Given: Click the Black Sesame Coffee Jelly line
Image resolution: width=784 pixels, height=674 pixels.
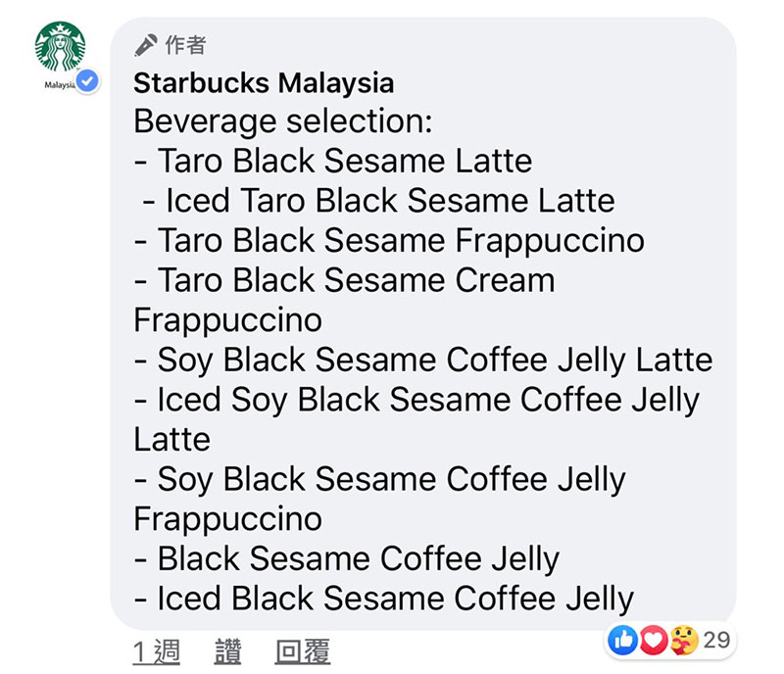Looking at the screenshot, I should (347, 559).
